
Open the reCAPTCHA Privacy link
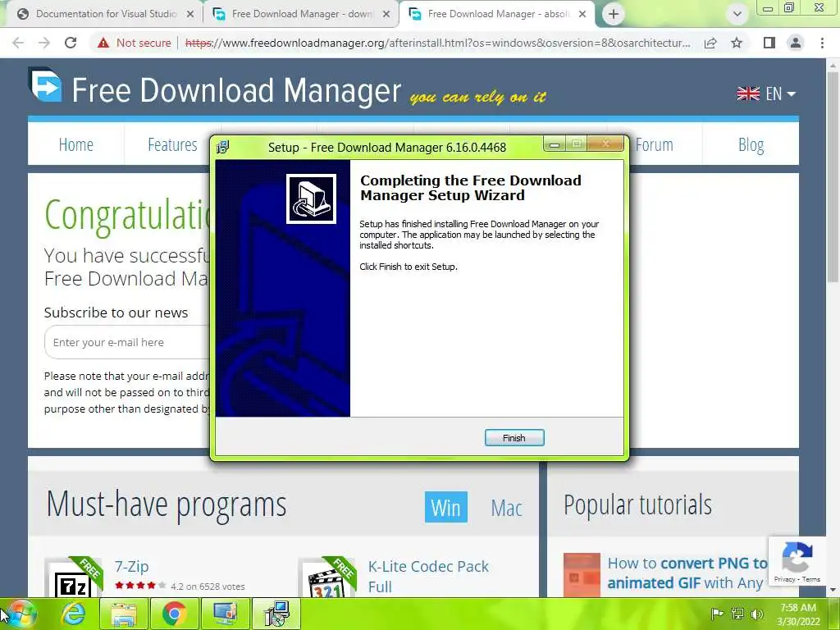coord(784,579)
